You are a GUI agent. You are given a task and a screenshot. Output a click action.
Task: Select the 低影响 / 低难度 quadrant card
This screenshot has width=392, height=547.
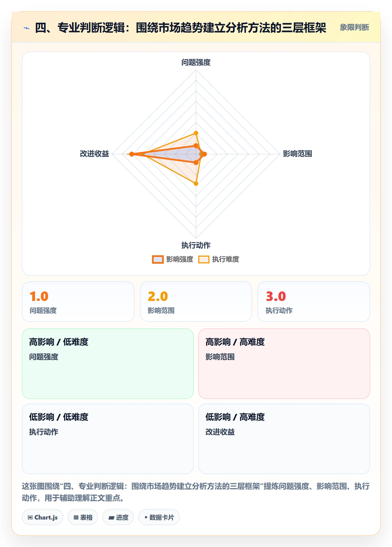[108, 439]
